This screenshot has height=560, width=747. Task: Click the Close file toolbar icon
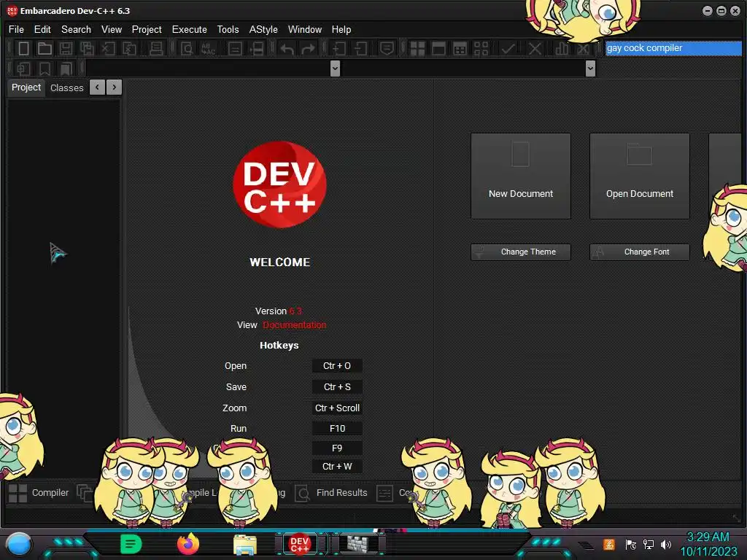[x=108, y=48]
